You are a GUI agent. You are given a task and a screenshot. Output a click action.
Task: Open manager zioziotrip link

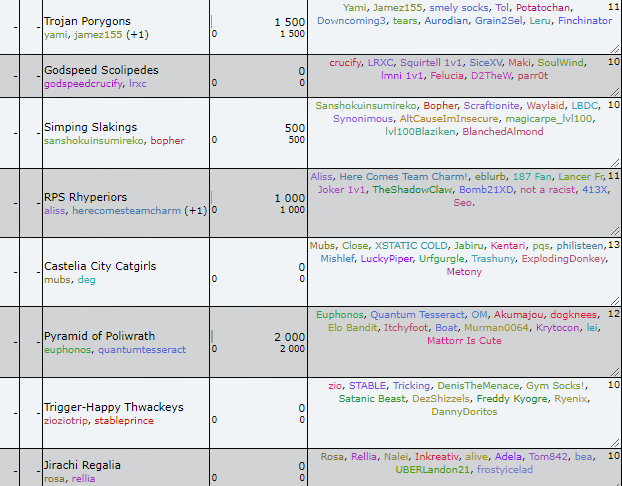pos(66,421)
